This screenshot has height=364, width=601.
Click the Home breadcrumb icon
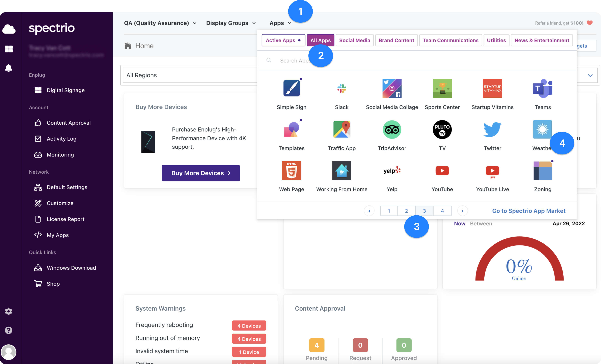click(128, 46)
